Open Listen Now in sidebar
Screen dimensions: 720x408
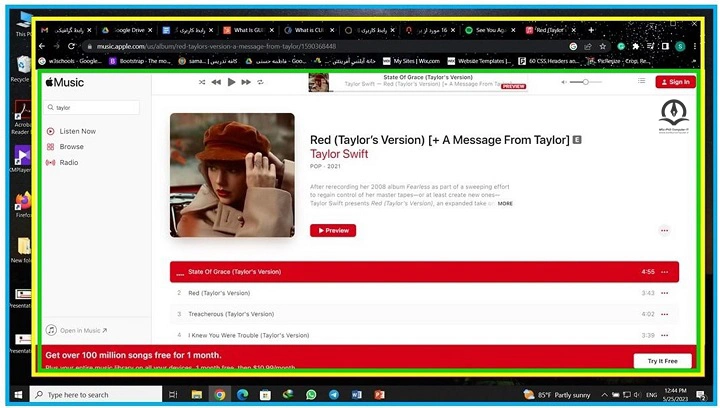71,131
